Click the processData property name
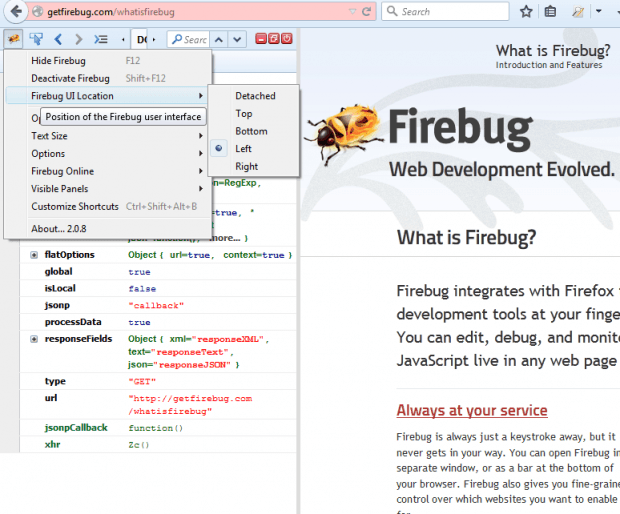Screen dimensions: 620x514 tap(73, 322)
